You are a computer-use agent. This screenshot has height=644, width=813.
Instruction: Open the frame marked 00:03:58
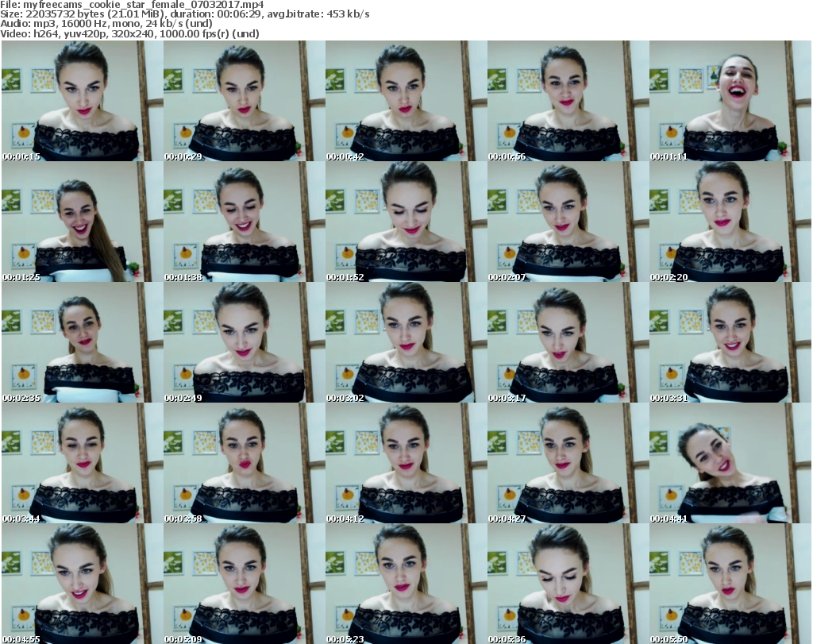point(245,463)
